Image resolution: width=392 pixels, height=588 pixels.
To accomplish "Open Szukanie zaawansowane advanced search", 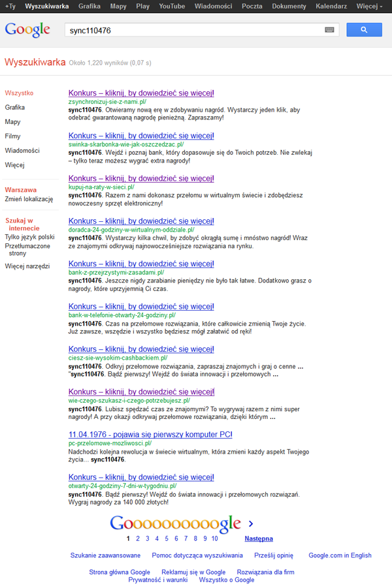I will pos(105,555).
